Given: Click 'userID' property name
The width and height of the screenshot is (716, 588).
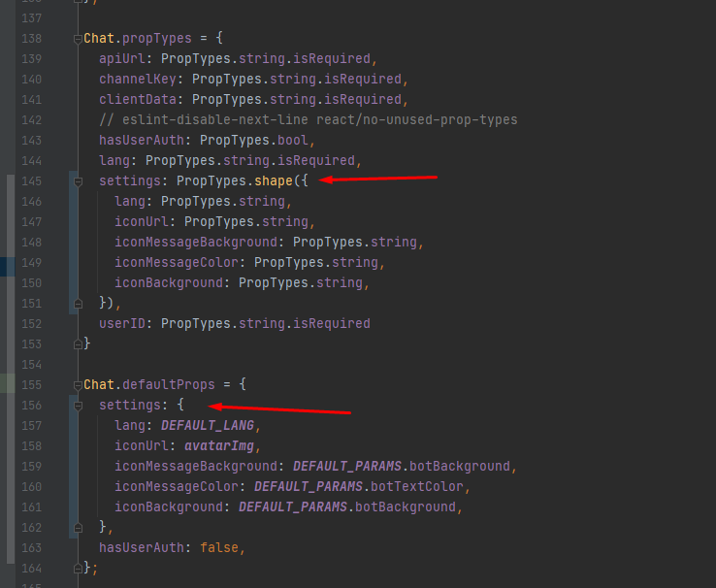Looking at the screenshot, I should 122,324.
